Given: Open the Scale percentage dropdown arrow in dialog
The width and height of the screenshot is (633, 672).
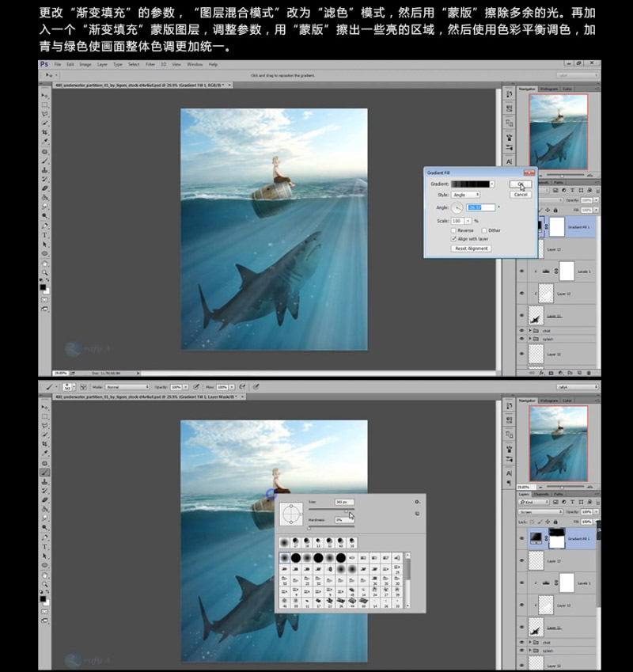Looking at the screenshot, I should [468, 221].
